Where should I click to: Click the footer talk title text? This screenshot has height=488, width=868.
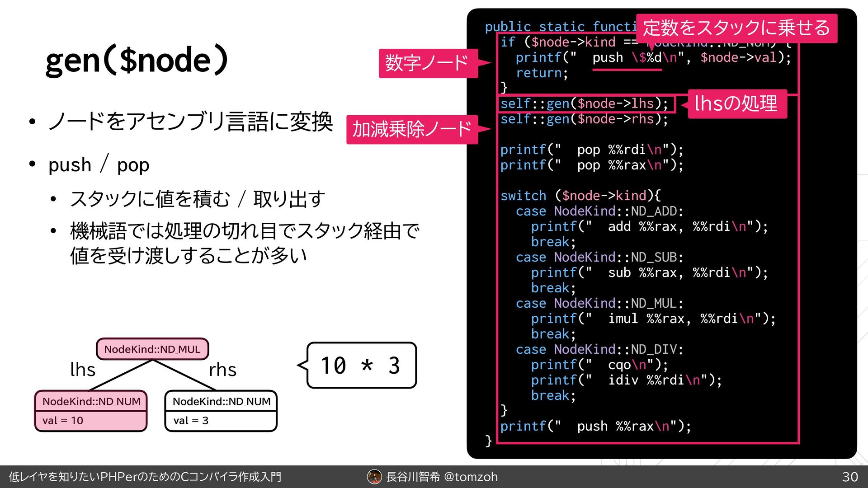pyautogui.click(x=145, y=477)
